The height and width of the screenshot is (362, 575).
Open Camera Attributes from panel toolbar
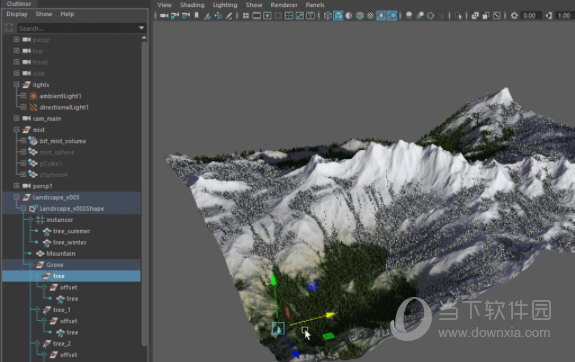186,15
